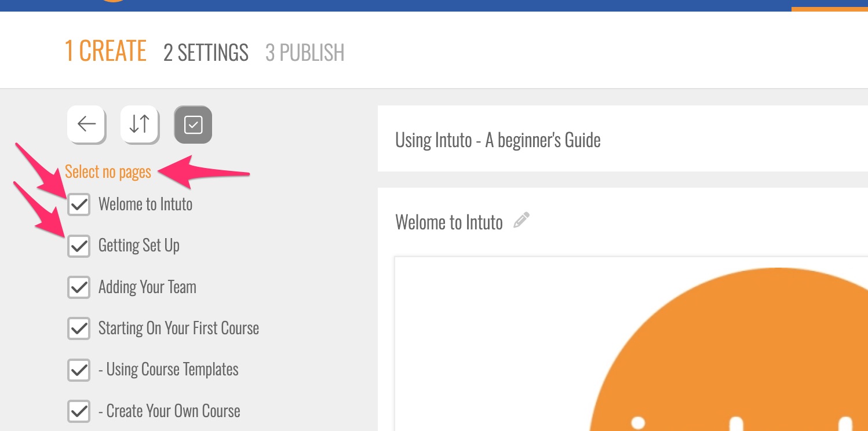Uncheck the Getting Set Up checkbox

click(x=79, y=246)
